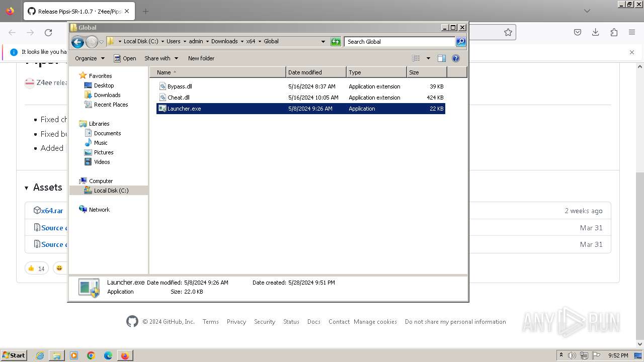The image size is (644, 362).
Task: Launch Chrome from taskbar
Action: [x=91, y=355]
